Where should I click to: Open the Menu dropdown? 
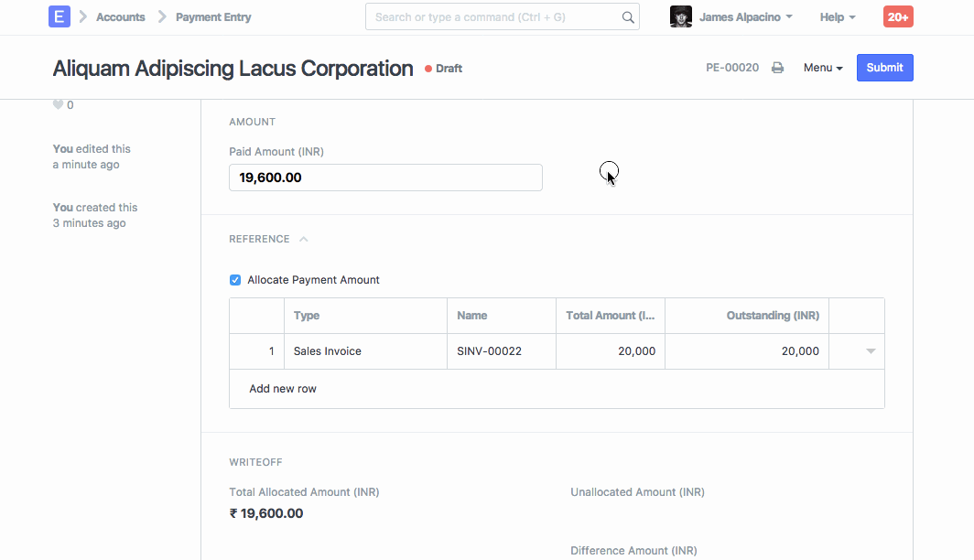pyautogui.click(x=823, y=68)
